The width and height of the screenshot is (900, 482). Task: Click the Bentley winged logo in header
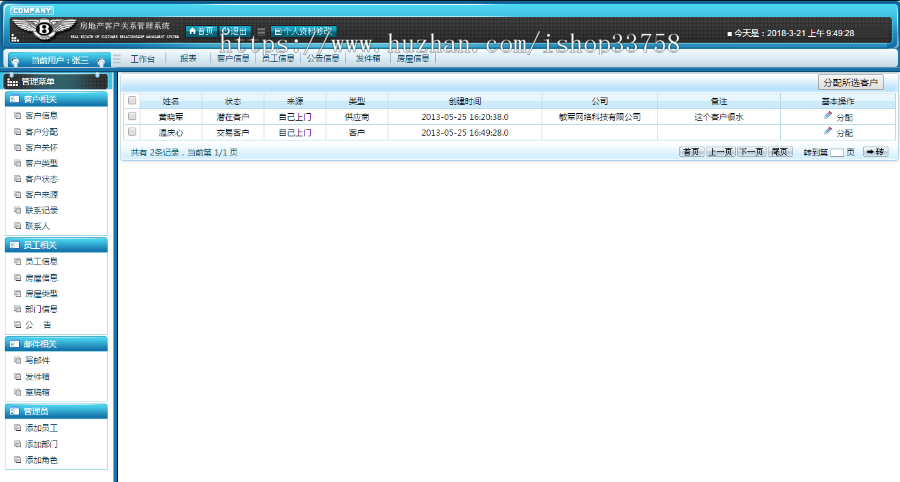(44, 28)
